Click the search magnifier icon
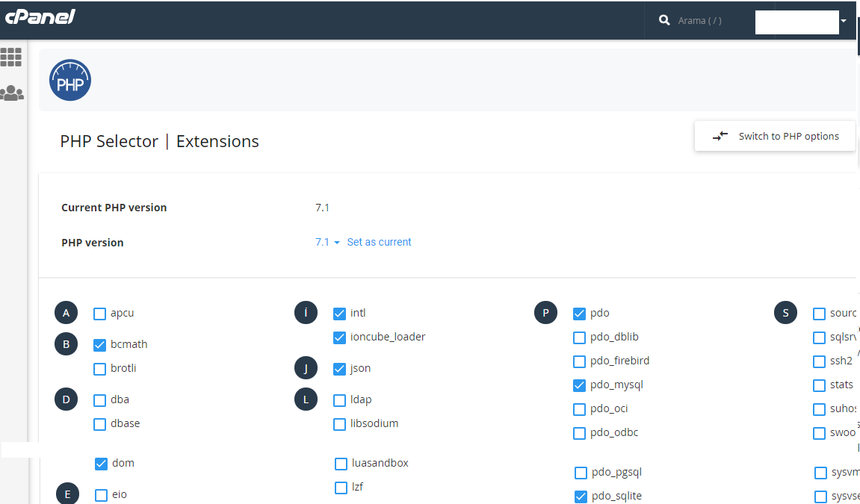Viewport: 860px width, 504px height. [664, 20]
